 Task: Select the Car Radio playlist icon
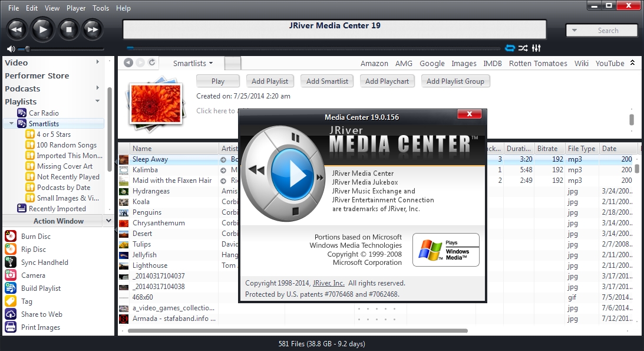tap(22, 113)
